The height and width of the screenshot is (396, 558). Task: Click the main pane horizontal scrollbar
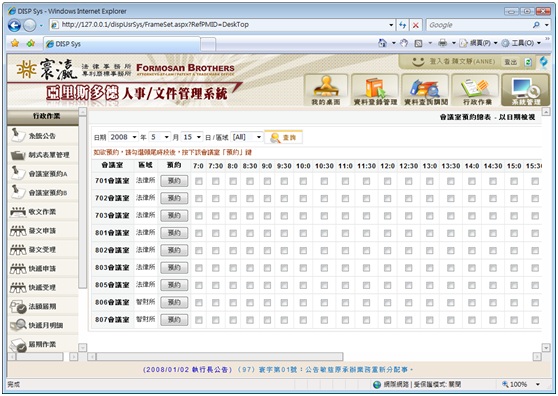click(x=220, y=357)
